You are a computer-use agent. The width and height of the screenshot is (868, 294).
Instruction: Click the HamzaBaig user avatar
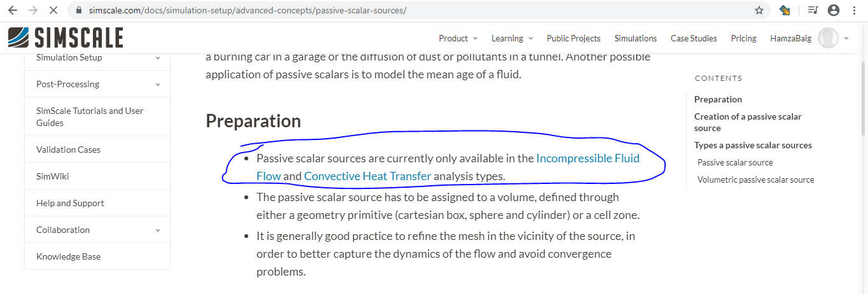828,38
